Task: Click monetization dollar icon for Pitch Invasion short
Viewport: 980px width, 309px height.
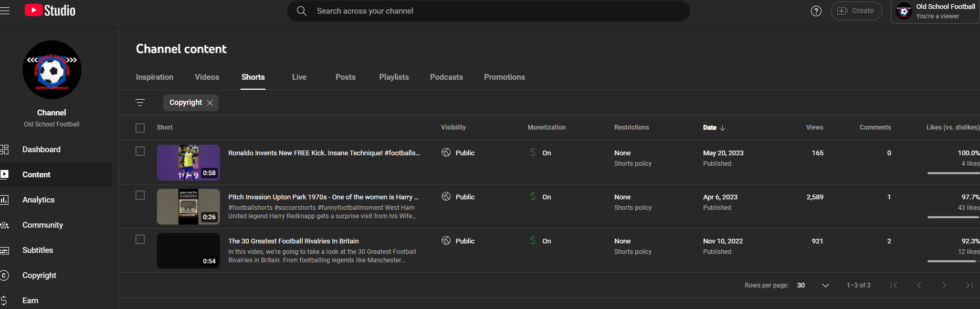Action: [533, 197]
